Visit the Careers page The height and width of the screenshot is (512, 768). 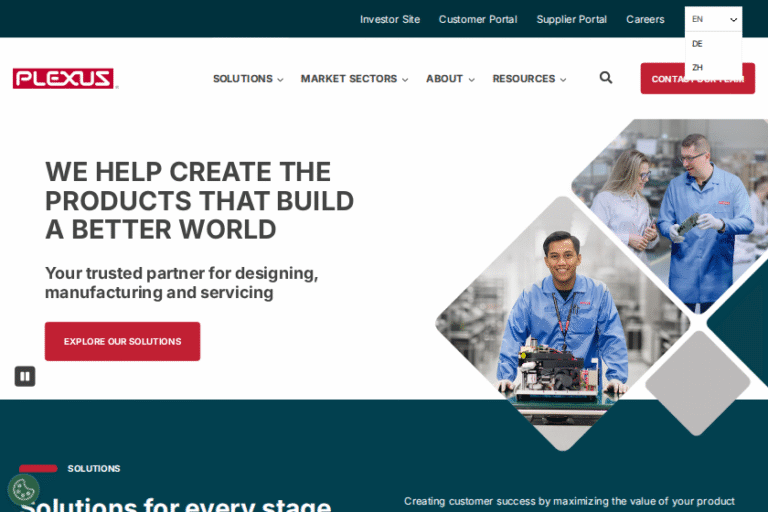tap(645, 19)
